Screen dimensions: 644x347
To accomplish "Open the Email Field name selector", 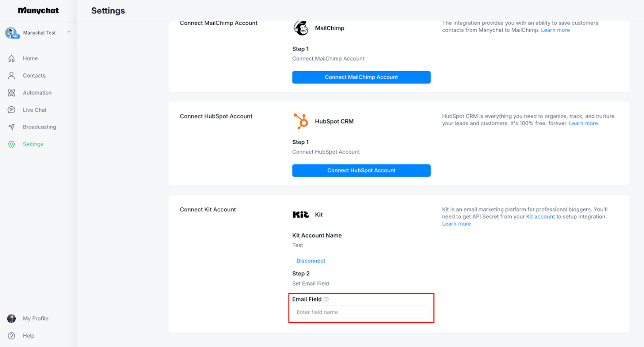I will tap(361, 312).
